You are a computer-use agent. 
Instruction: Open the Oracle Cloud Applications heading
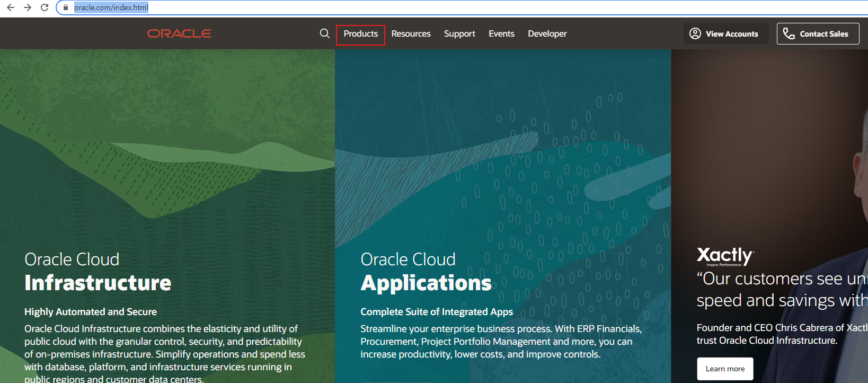(x=426, y=272)
